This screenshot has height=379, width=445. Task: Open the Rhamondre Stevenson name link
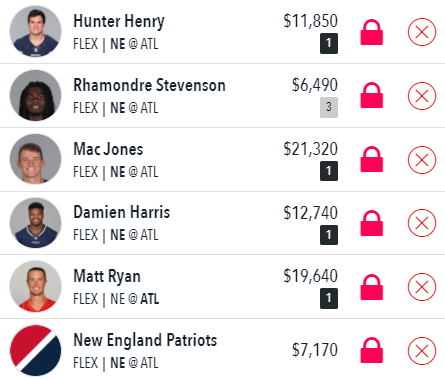point(149,85)
